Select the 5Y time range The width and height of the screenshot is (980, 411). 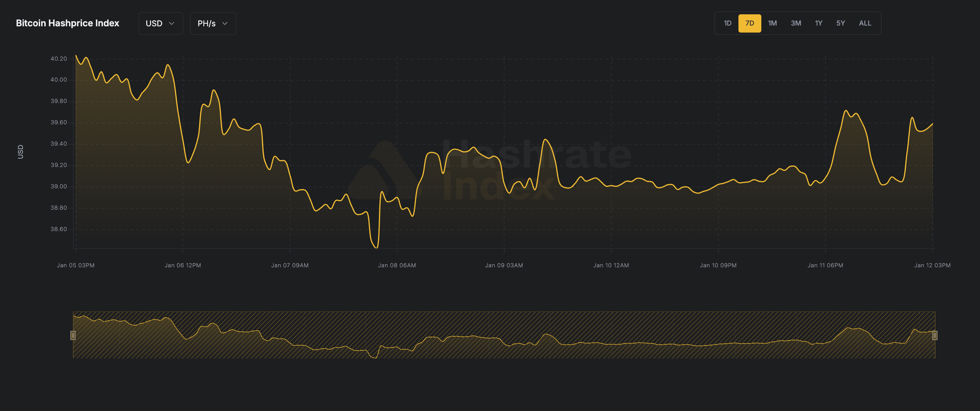click(x=840, y=23)
